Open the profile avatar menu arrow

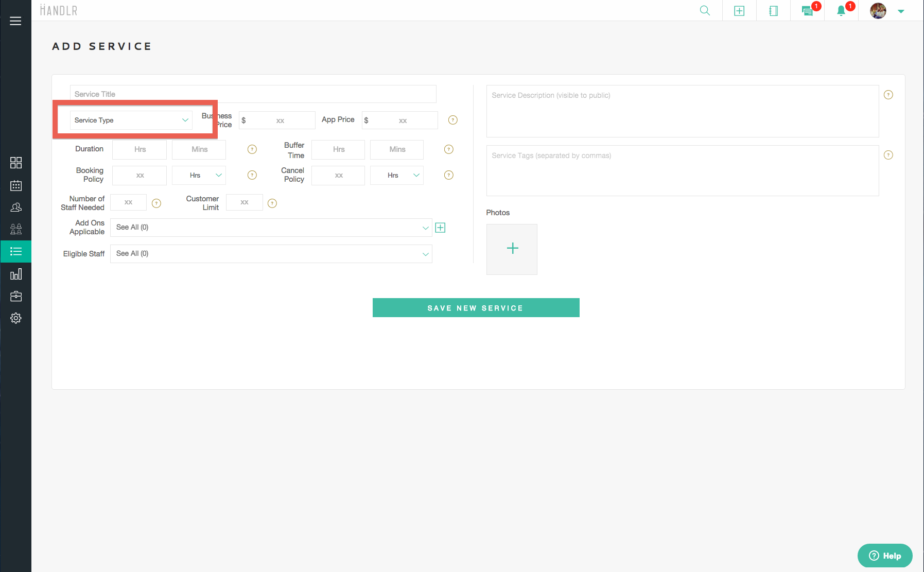coord(901,11)
